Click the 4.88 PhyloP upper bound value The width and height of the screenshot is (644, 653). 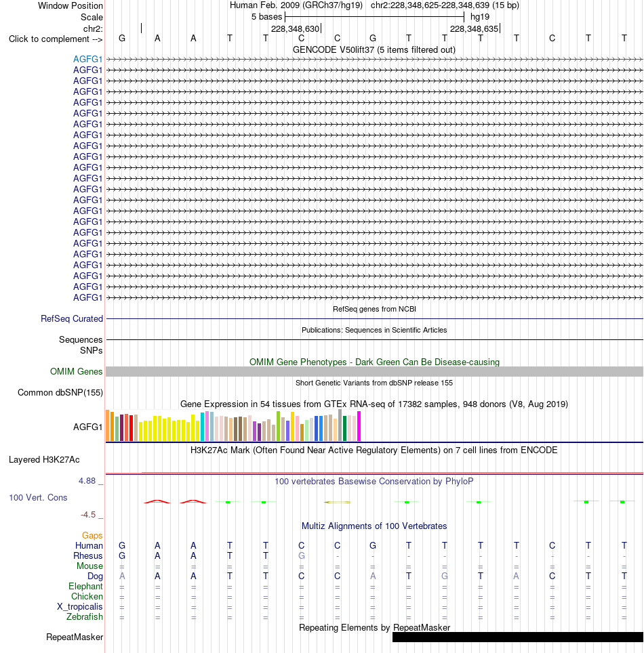[87, 481]
